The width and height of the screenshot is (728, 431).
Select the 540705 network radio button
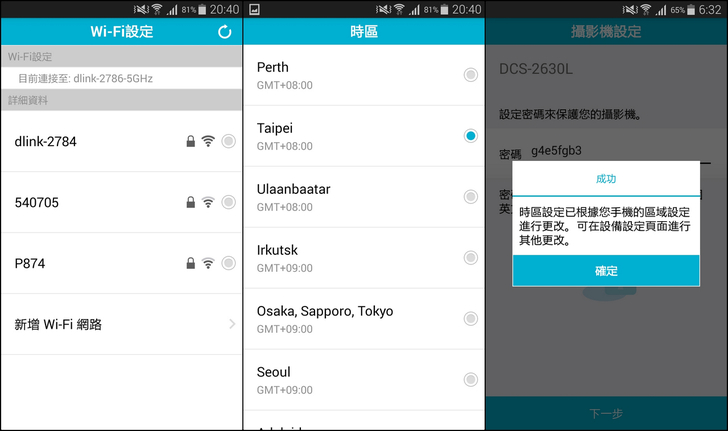coord(228,202)
